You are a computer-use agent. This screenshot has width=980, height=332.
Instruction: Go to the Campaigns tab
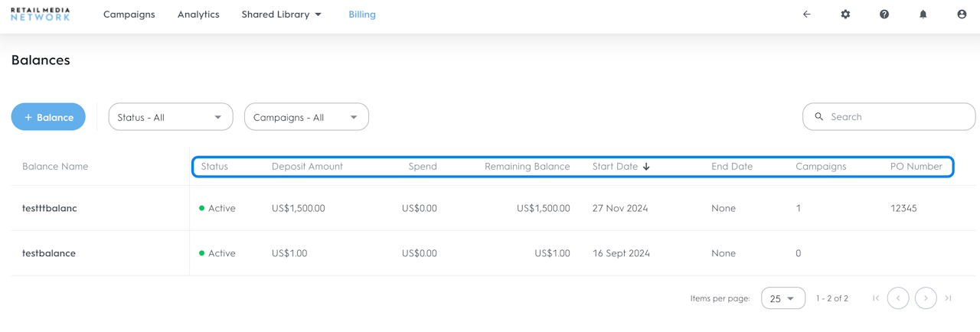129,15
